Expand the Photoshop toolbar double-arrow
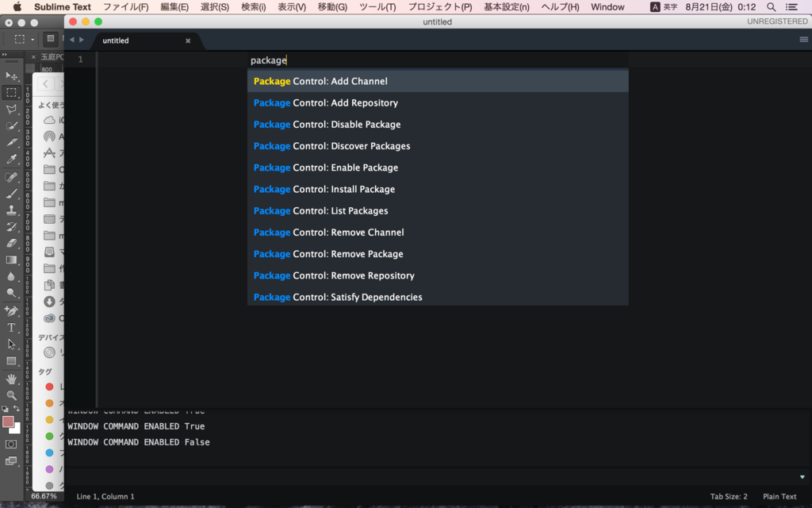The image size is (812, 508). coord(5,54)
